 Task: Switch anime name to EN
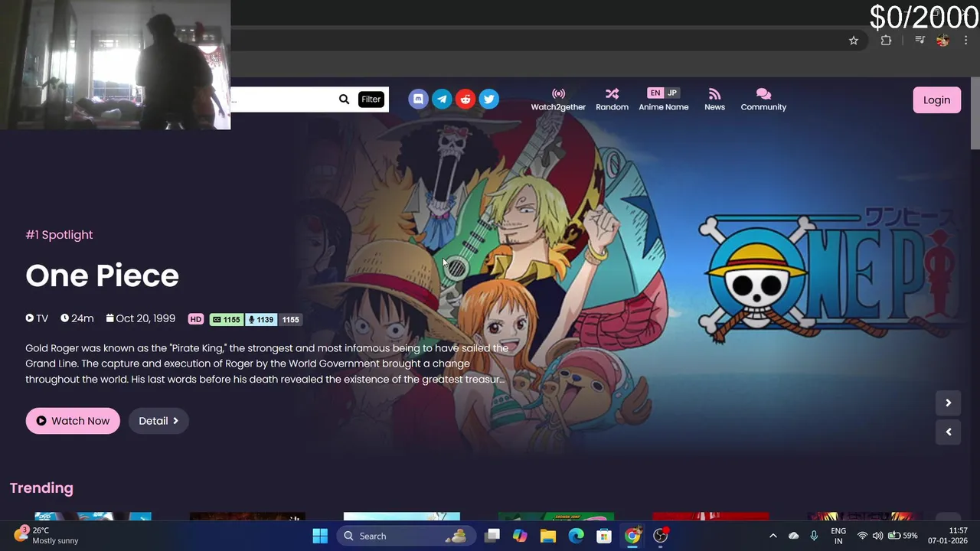point(655,93)
